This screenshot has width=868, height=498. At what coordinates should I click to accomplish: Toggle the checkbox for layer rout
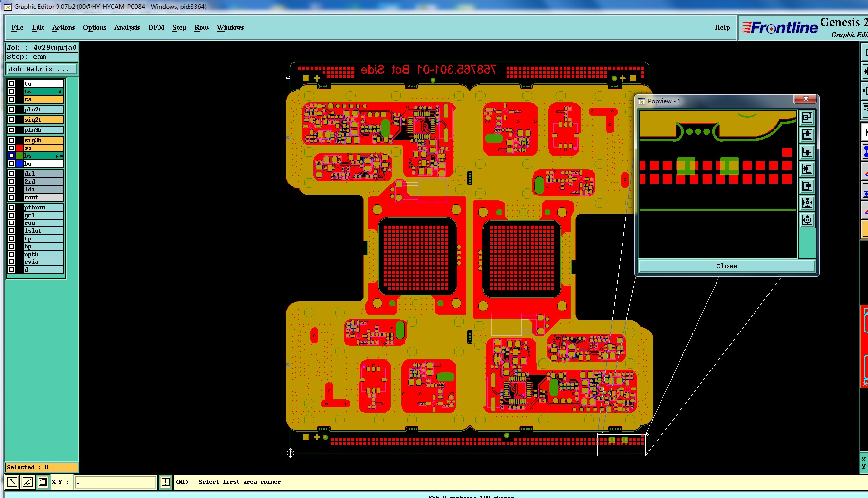[12, 197]
